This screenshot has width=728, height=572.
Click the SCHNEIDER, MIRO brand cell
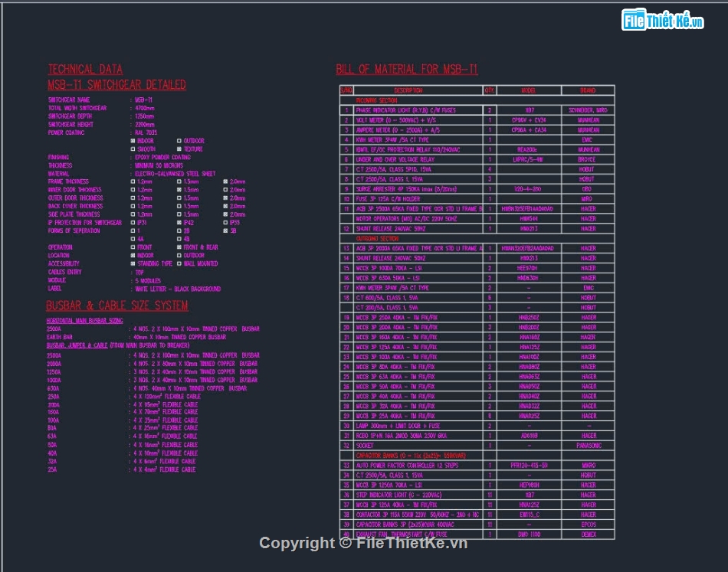pyautogui.click(x=588, y=110)
